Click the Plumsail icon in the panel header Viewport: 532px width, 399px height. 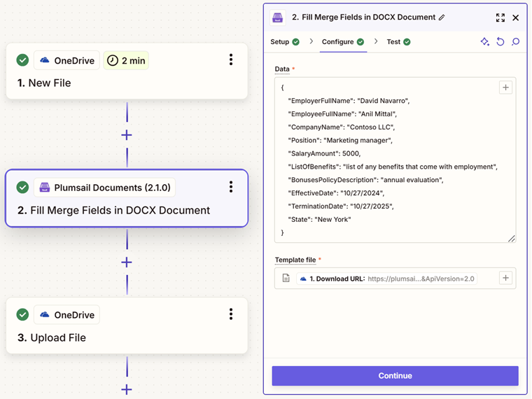[277, 17]
